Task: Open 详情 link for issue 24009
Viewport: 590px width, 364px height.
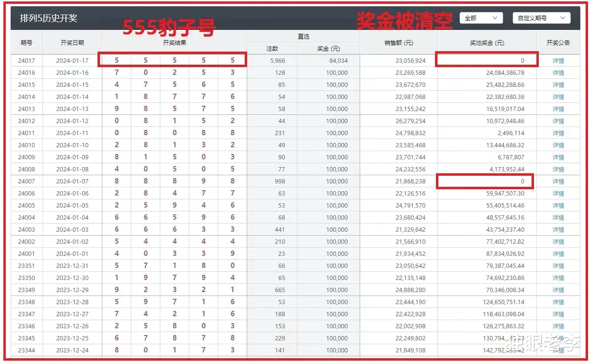Action: coord(558,157)
